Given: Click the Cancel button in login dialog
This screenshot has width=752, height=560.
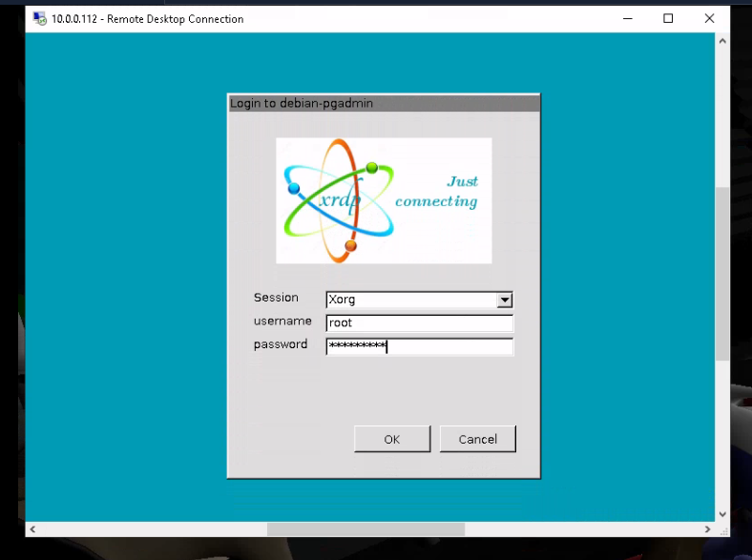Looking at the screenshot, I should [x=478, y=439].
